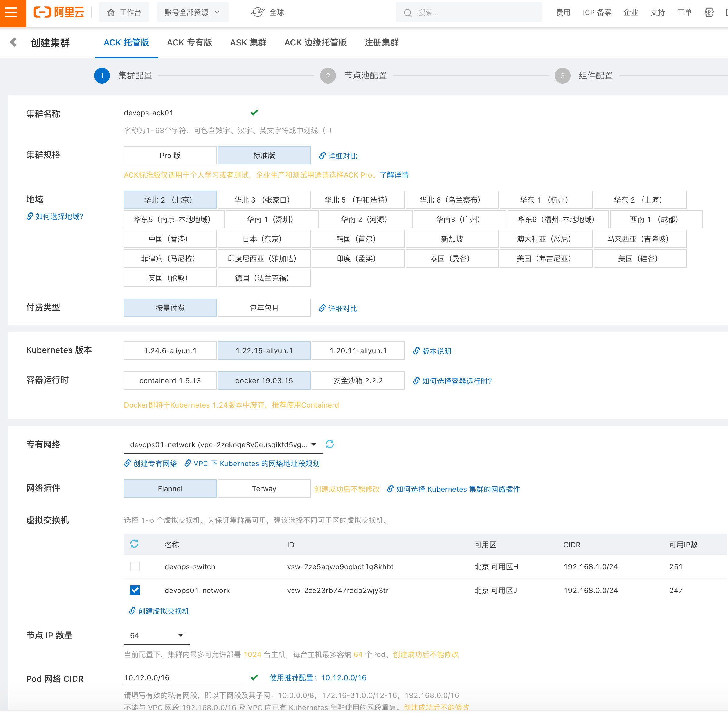Open the hamburger navigation menu
The width and height of the screenshot is (728, 726).
[11, 13]
